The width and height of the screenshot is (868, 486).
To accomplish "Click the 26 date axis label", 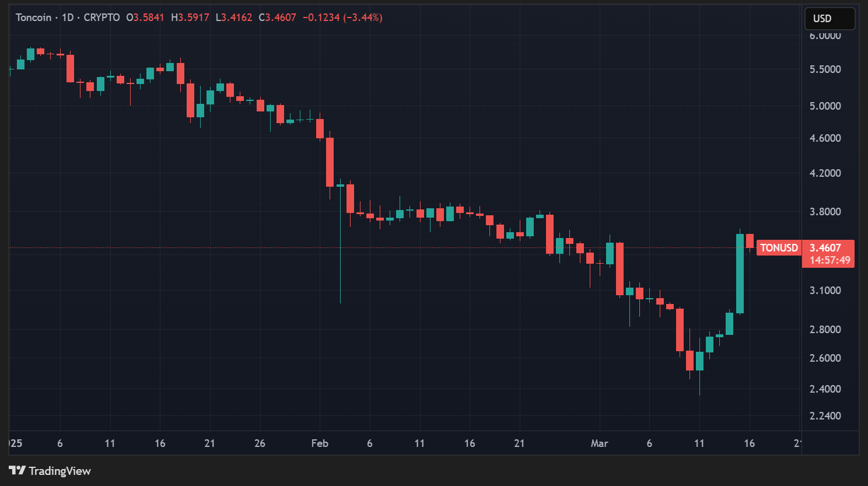I will point(260,443).
